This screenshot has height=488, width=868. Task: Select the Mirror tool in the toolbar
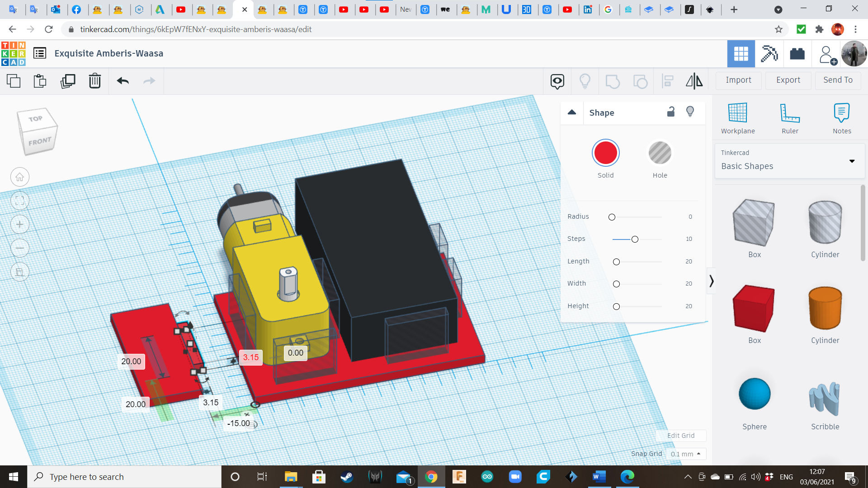click(x=694, y=81)
